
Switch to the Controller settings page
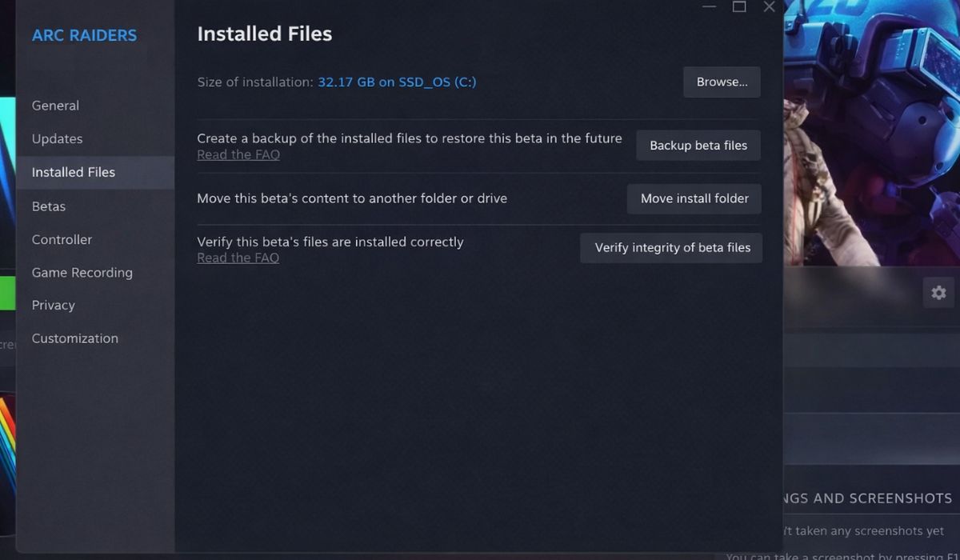pyautogui.click(x=63, y=239)
